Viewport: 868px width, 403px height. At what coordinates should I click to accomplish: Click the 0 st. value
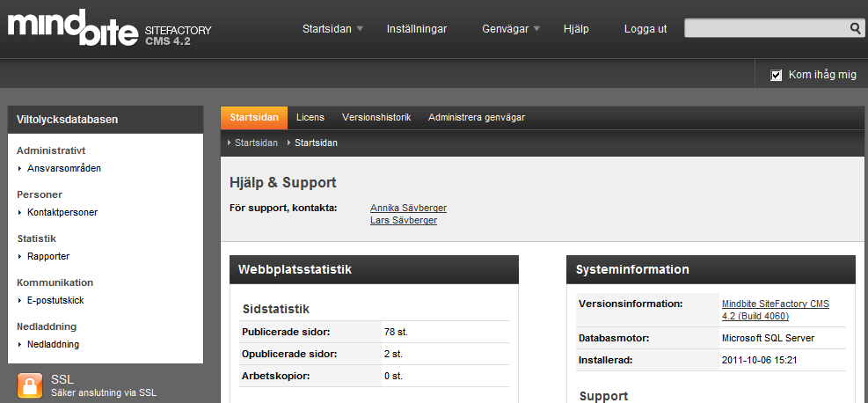click(x=394, y=377)
